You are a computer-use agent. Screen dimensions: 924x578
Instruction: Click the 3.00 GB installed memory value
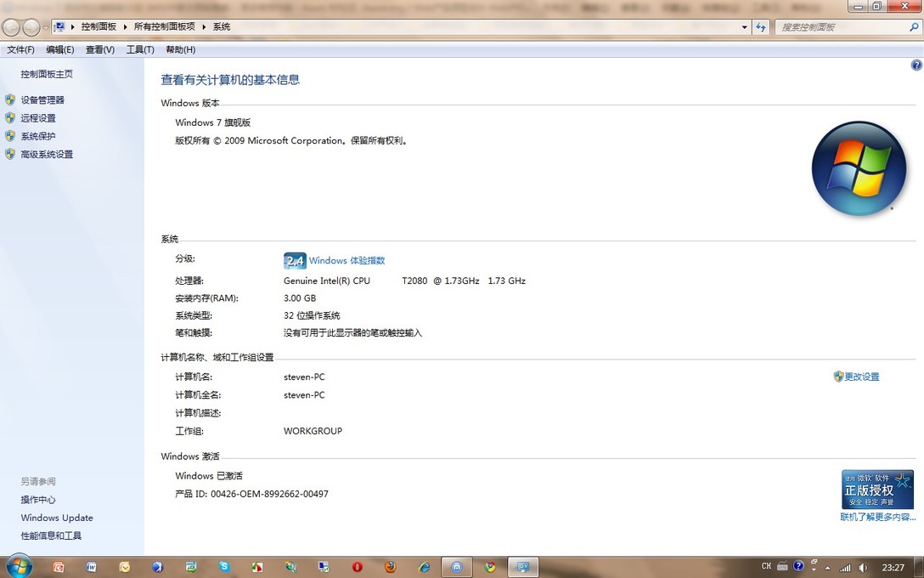(x=300, y=298)
